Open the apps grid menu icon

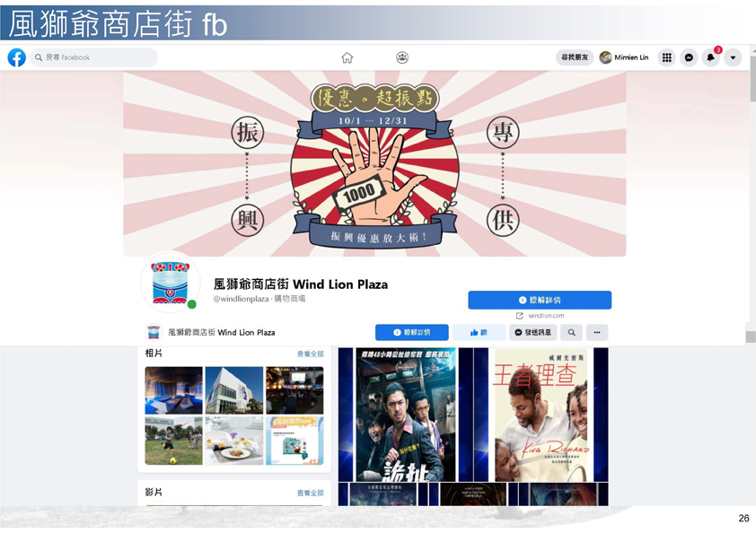pos(666,57)
